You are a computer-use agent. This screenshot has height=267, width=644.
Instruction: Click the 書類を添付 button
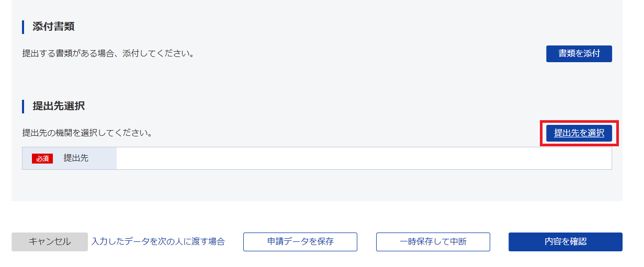(x=579, y=53)
